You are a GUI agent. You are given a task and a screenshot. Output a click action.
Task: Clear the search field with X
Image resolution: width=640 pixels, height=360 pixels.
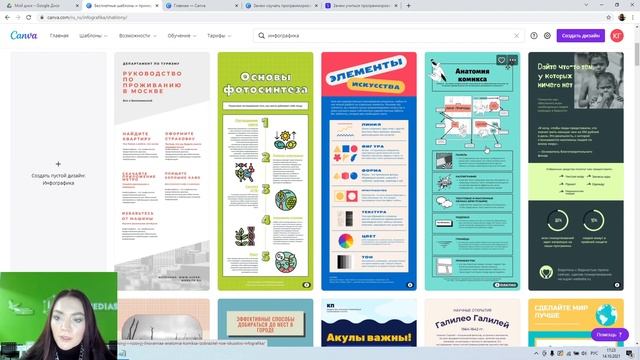pyautogui.click(x=516, y=36)
